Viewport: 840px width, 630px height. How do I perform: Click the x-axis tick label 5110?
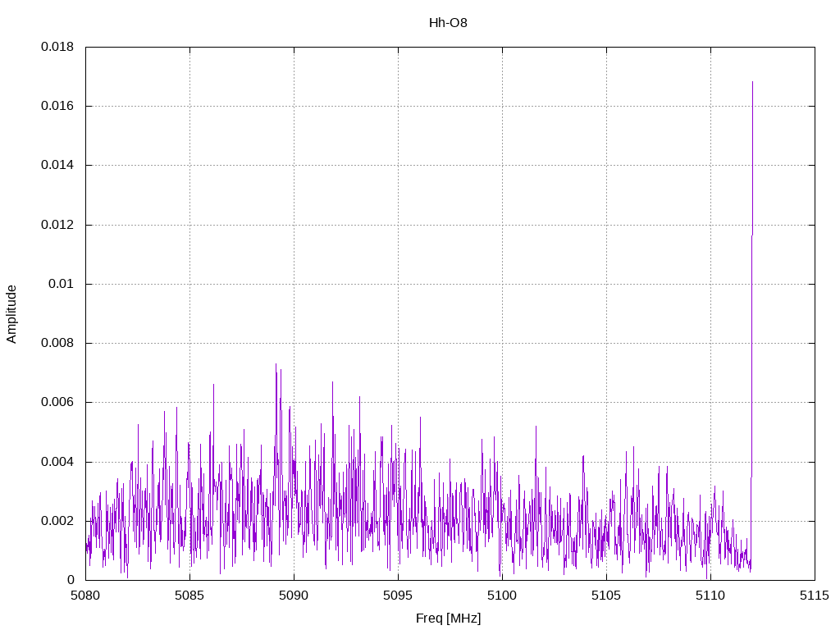[x=710, y=596]
